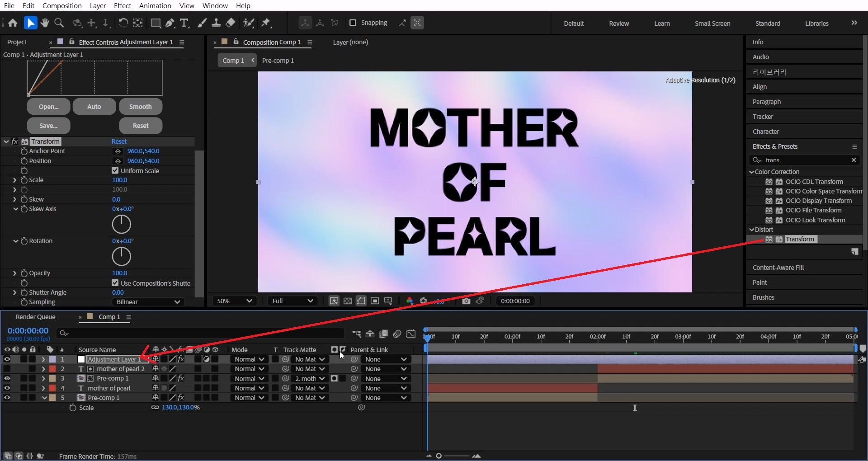Select the Eraser tool
Image resolution: width=868 pixels, height=461 pixels.
coord(231,23)
